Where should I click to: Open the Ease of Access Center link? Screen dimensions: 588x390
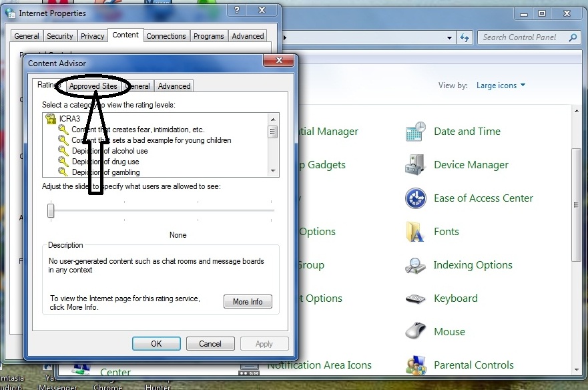point(483,198)
